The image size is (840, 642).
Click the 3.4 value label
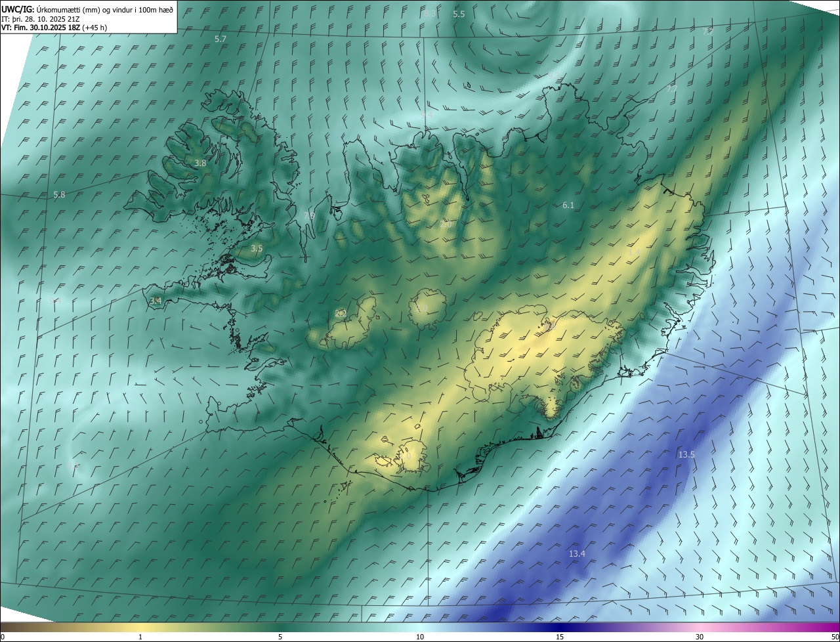coord(156,301)
